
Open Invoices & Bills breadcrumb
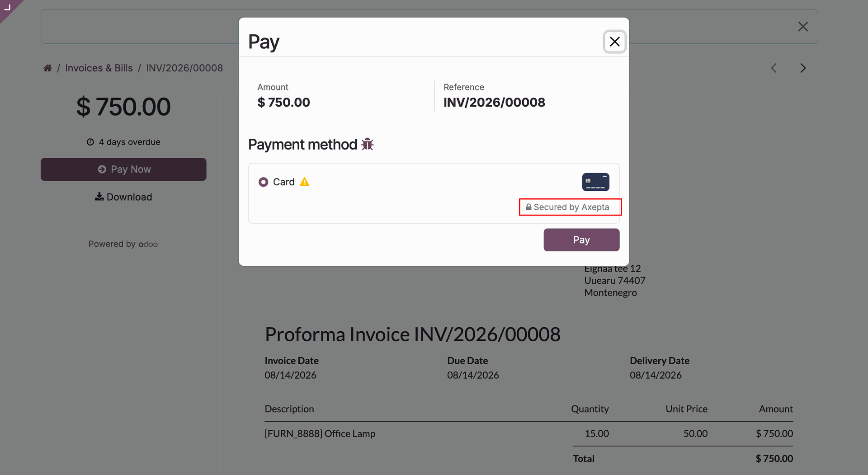click(x=99, y=68)
